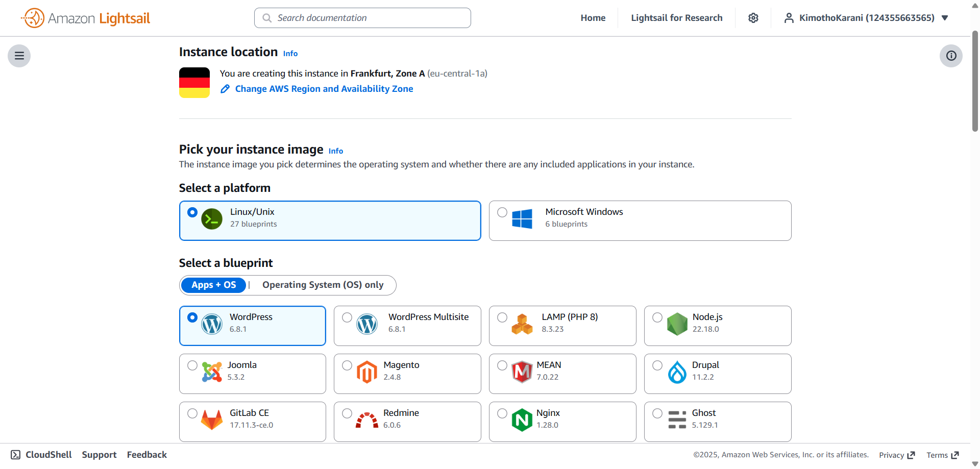Open Instance location Info panel

tap(290, 54)
